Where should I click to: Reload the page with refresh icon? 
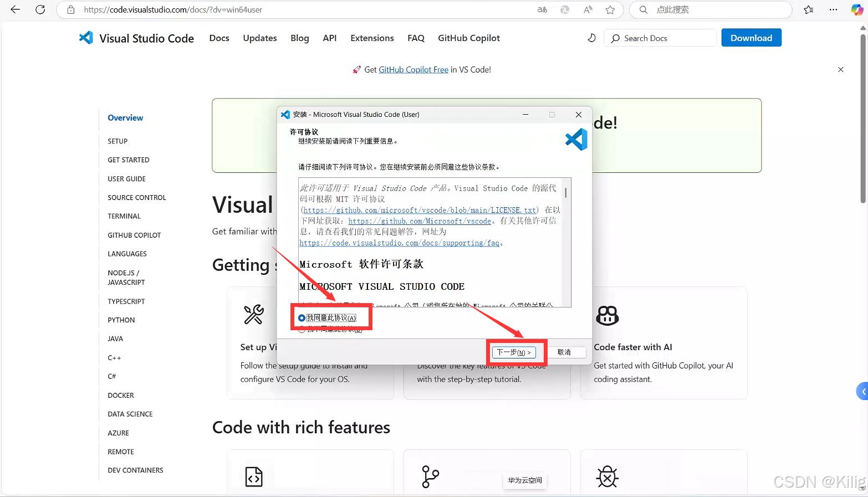coord(40,9)
